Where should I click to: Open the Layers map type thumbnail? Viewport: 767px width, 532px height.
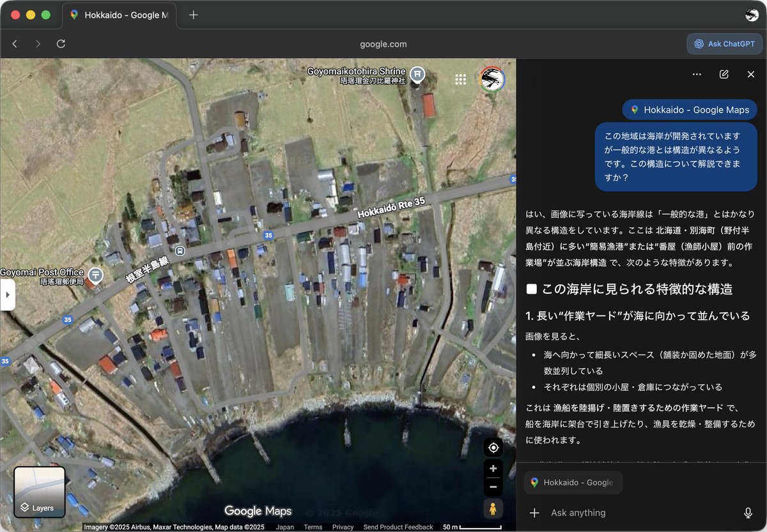point(40,492)
